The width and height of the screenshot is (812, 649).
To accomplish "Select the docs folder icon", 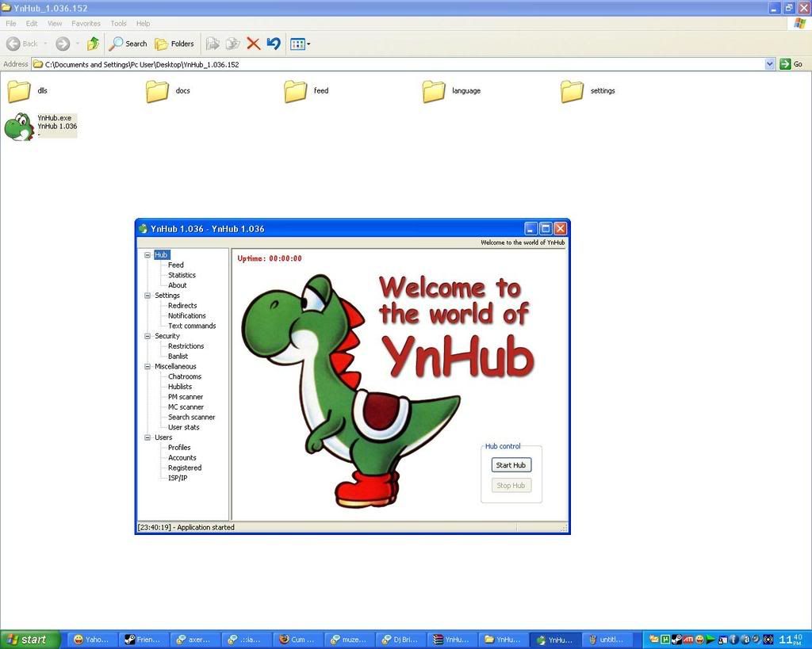I will [x=157, y=91].
